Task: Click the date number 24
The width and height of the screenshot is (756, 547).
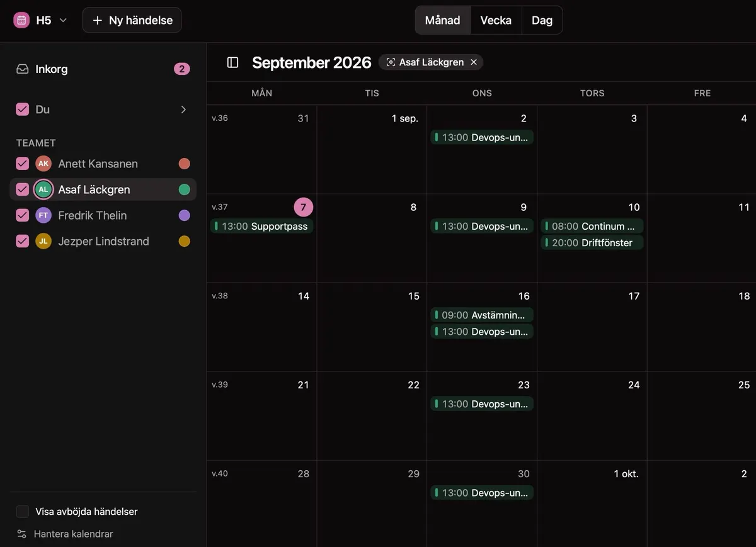Action: point(634,385)
